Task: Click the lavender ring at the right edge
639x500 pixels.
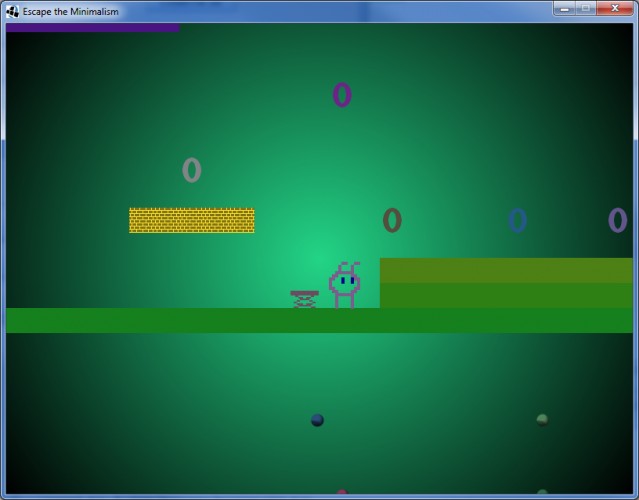Action: [x=617, y=220]
